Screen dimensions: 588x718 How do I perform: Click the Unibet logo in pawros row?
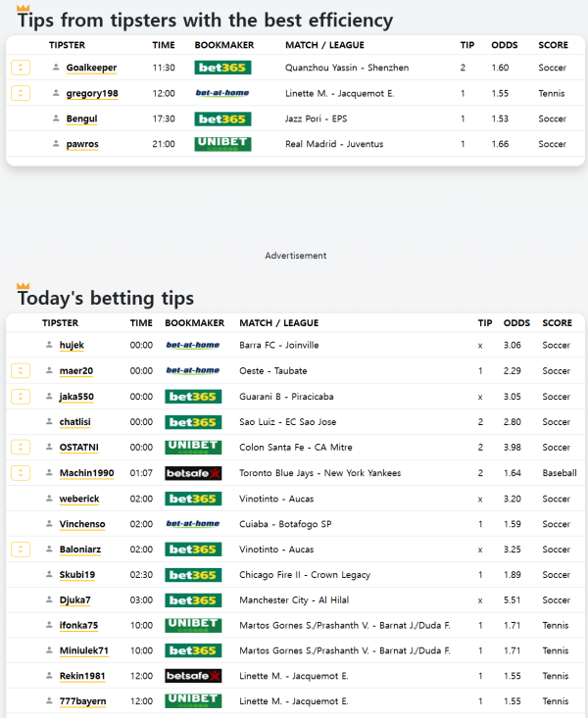222,144
